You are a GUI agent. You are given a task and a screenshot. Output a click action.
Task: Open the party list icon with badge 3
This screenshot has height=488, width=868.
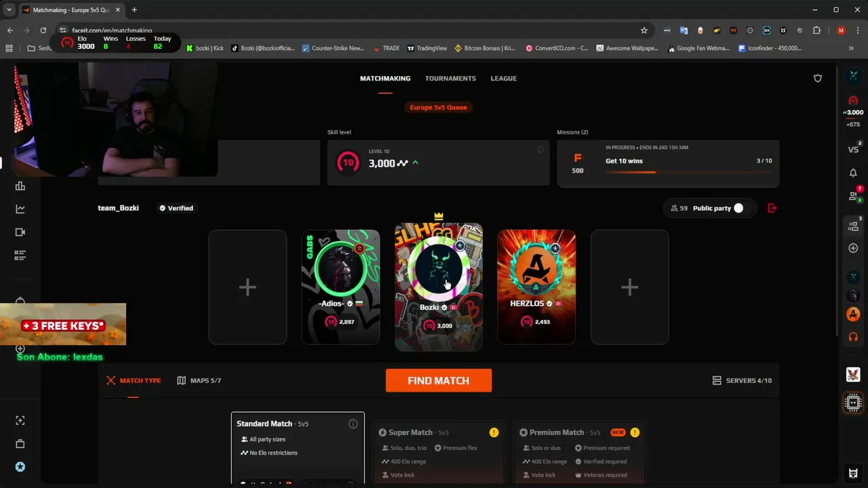point(853,225)
